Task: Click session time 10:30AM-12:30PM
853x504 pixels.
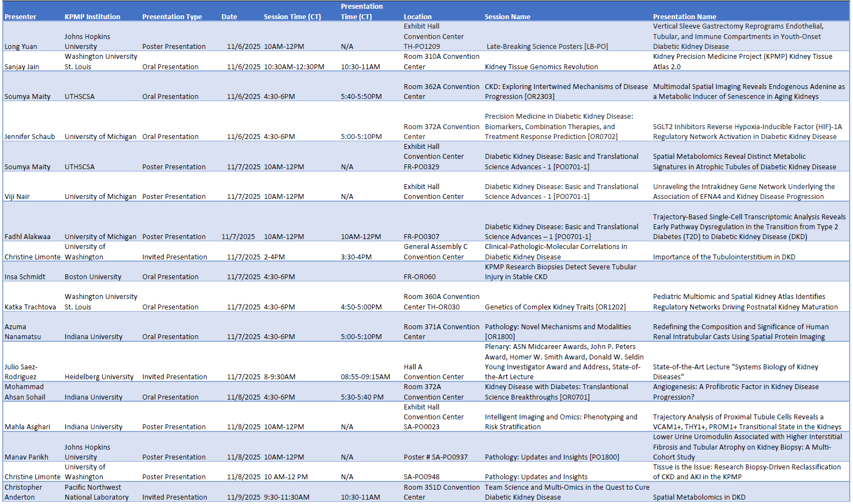Action: [x=294, y=67]
